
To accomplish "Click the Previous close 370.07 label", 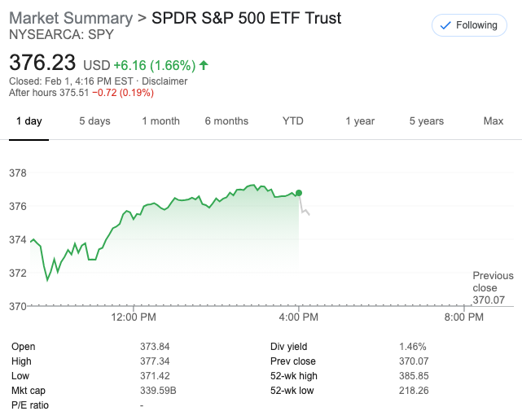I will click(493, 288).
